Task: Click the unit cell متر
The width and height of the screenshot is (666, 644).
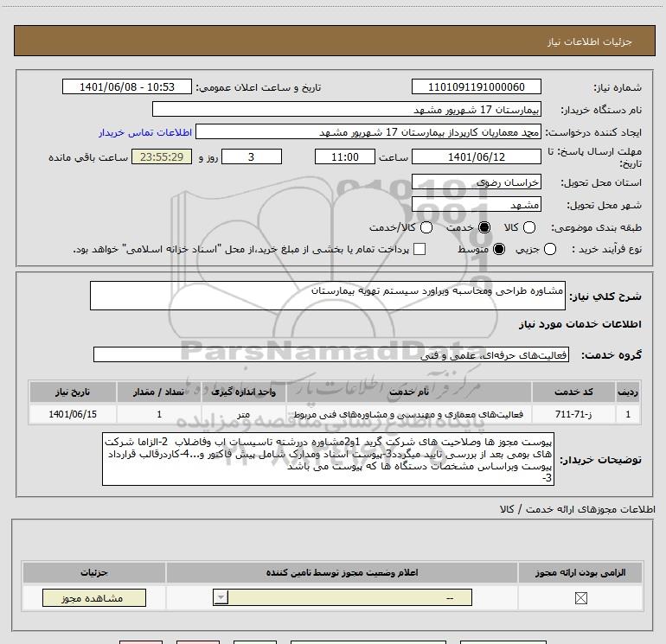Action: pyautogui.click(x=243, y=414)
